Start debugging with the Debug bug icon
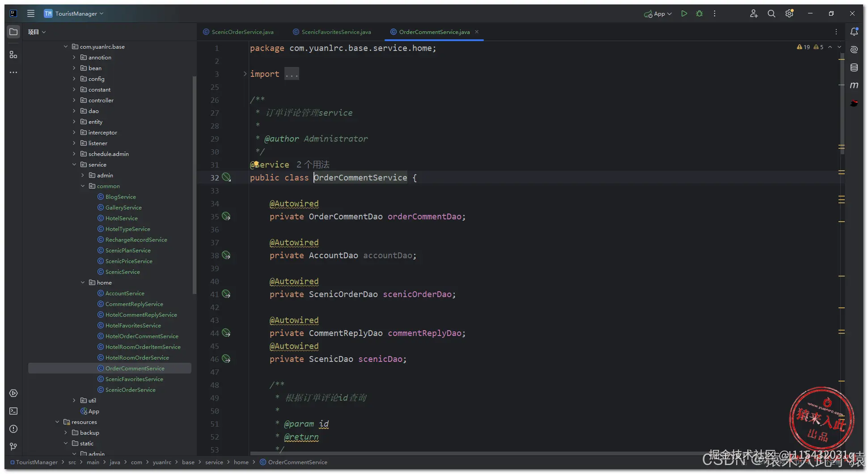 (699, 14)
